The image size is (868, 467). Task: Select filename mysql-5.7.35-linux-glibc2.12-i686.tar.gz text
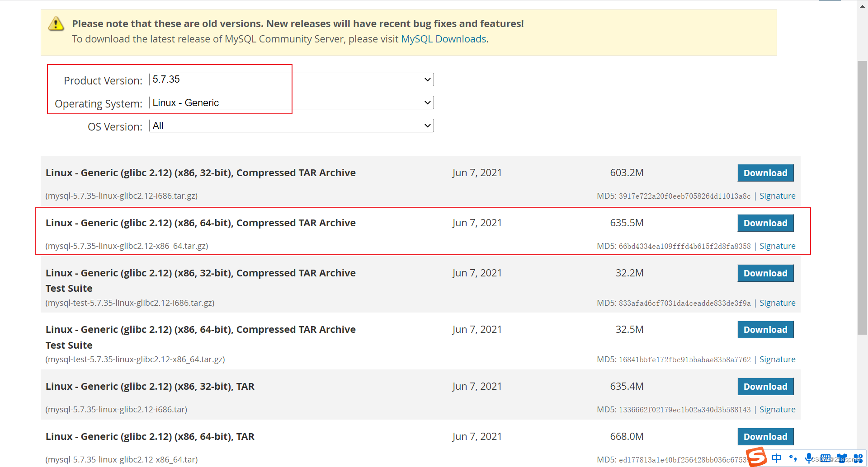point(122,196)
